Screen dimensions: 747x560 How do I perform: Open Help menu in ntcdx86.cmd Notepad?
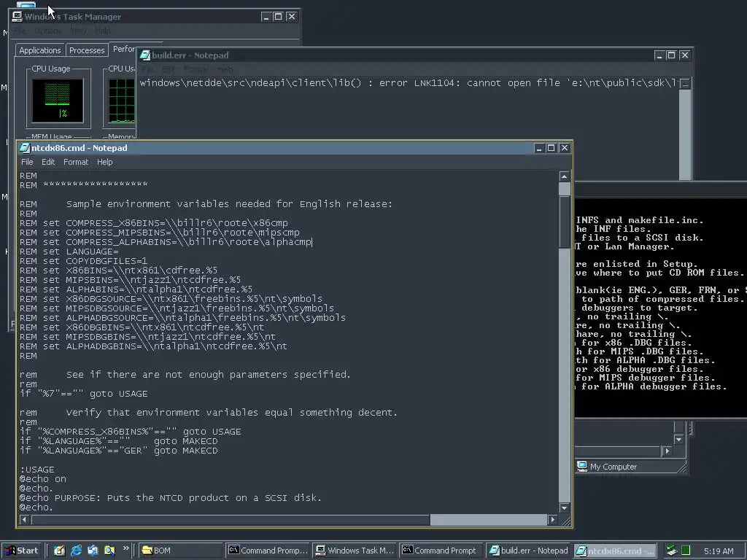[x=105, y=162]
